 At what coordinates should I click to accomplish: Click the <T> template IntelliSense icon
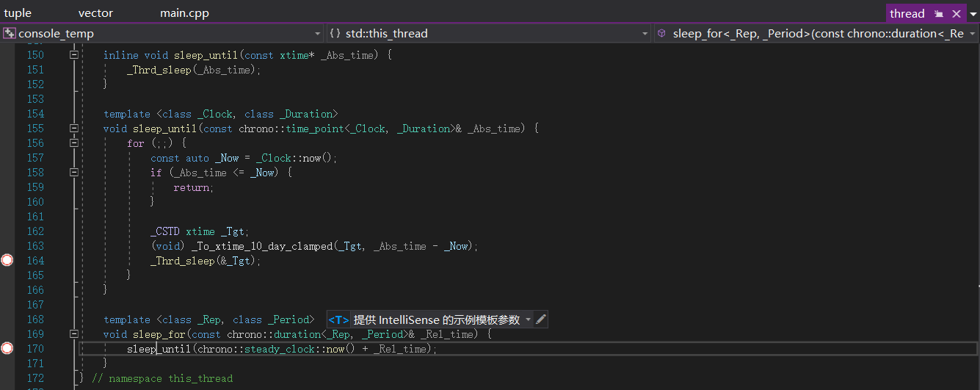[338, 319]
